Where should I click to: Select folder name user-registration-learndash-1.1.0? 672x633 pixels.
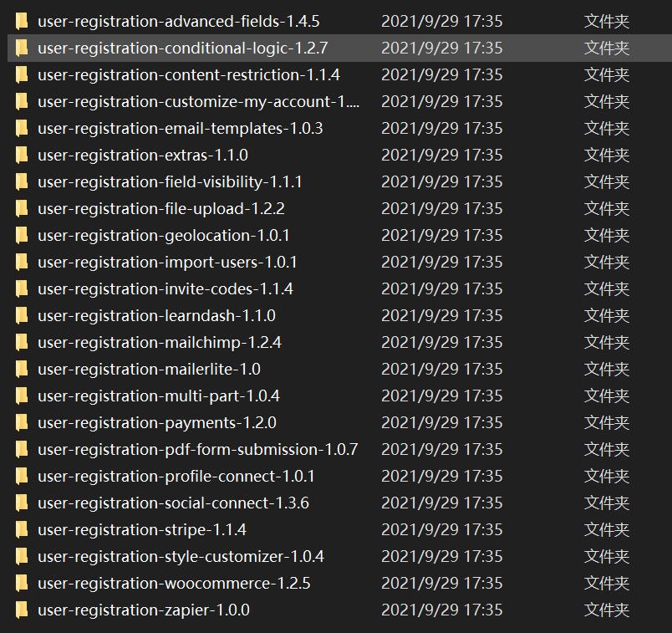point(157,315)
